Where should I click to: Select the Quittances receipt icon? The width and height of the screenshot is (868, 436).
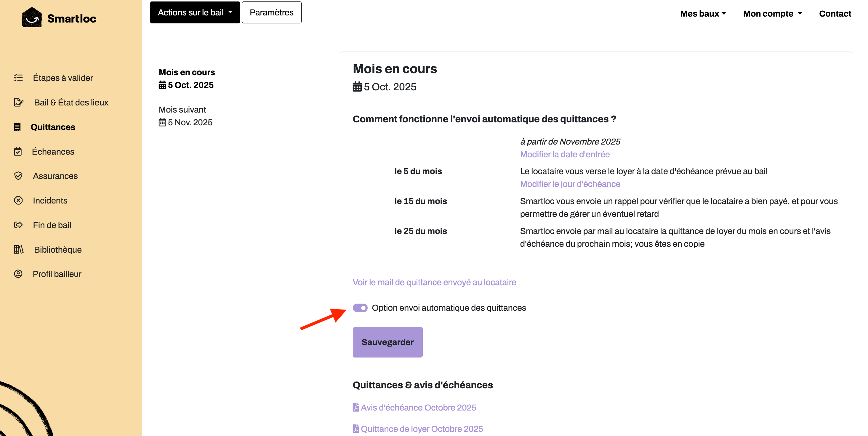click(18, 127)
